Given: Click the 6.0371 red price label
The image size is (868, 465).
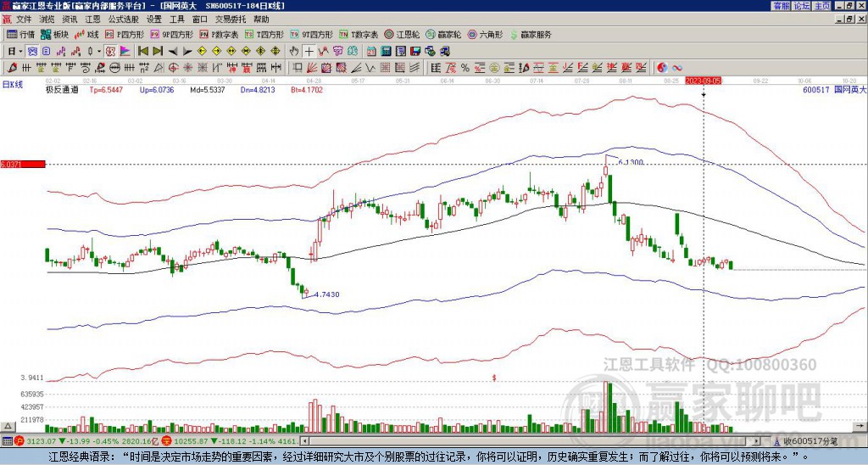Looking at the screenshot, I should pos(22,165).
